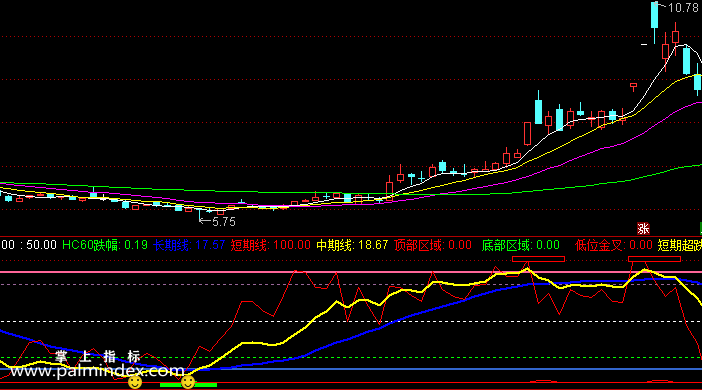Image resolution: width=702 pixels, height=390 pixels.
Task: Click the 5.75 low price label
Action: [x=223, y=222]
